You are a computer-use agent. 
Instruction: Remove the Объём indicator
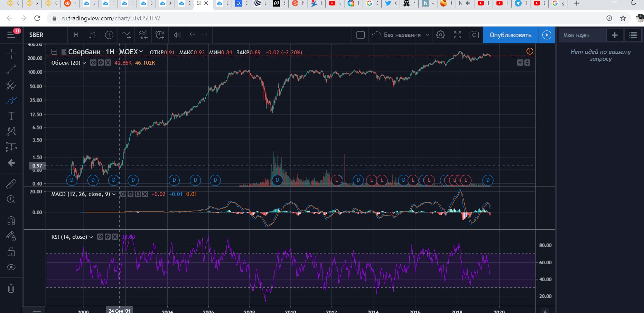108,63
